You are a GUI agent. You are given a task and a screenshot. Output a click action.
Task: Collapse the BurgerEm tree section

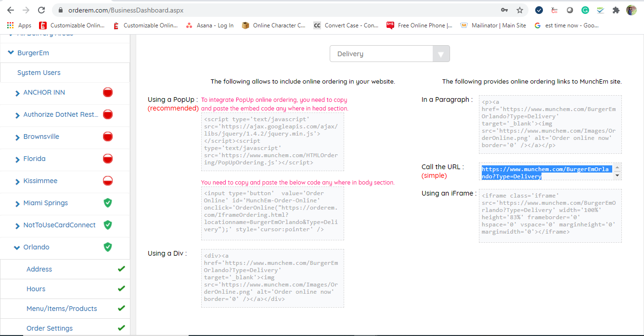(11, 53)
